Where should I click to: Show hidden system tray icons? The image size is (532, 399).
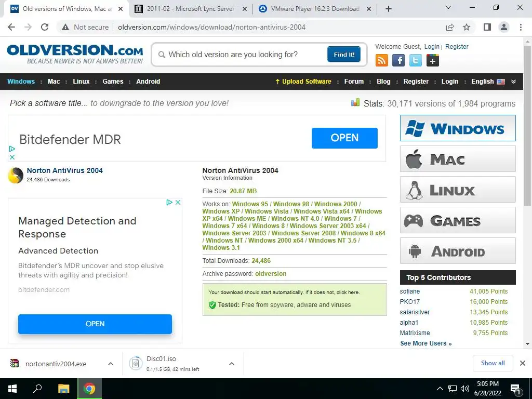point(440,389)
